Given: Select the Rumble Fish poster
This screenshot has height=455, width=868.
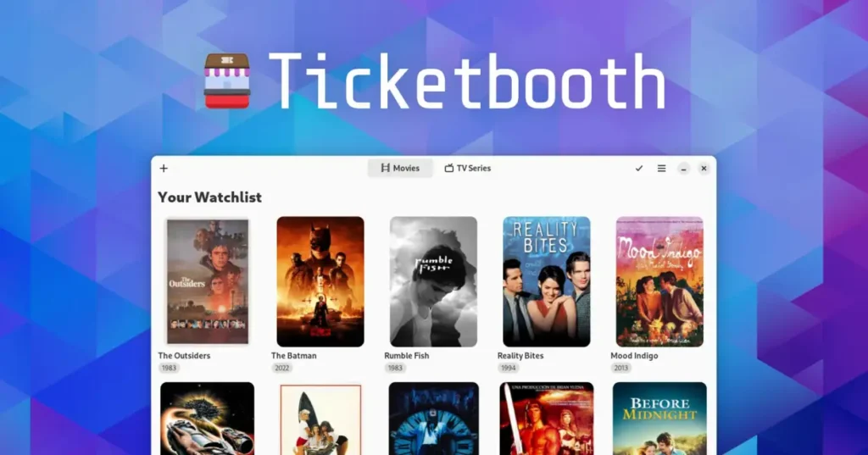Looking at the screenshot, I should pyautogui.click(x=433, y=281).
